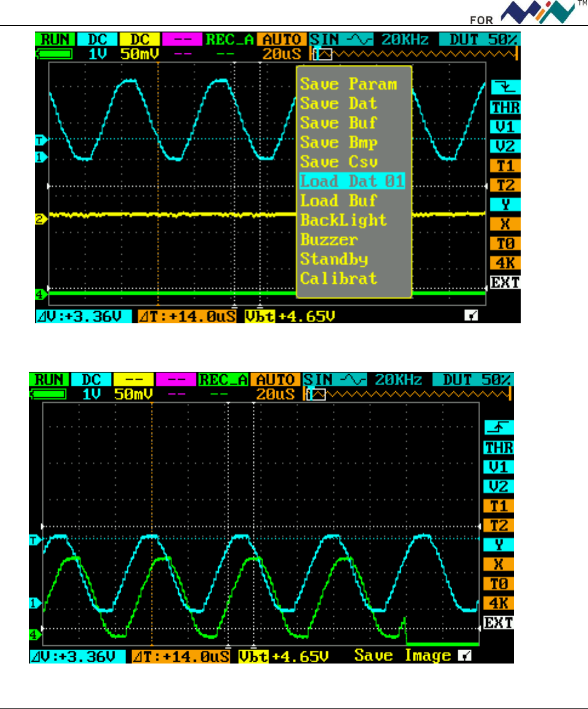Screen dimensions: 588x709
Task: Change DUT 50% duty setting in upper scope
Action: pyautogui.click(x=479, y=40)
